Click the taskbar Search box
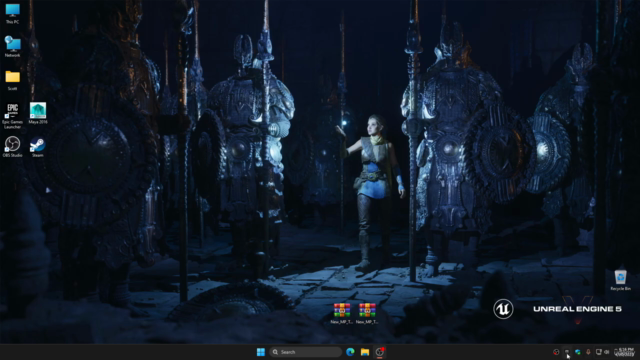Viewport: 640px width, 360px height. [x=305, y=352]
